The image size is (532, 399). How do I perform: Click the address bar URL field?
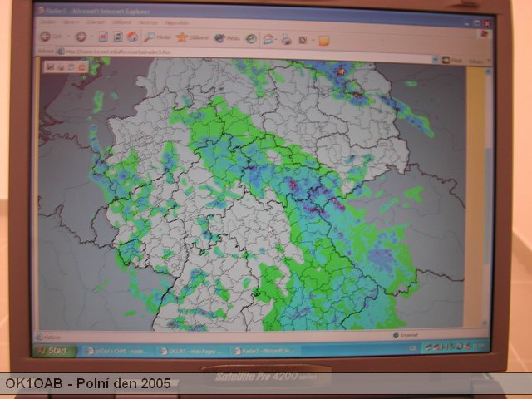[x=244, y=54]
